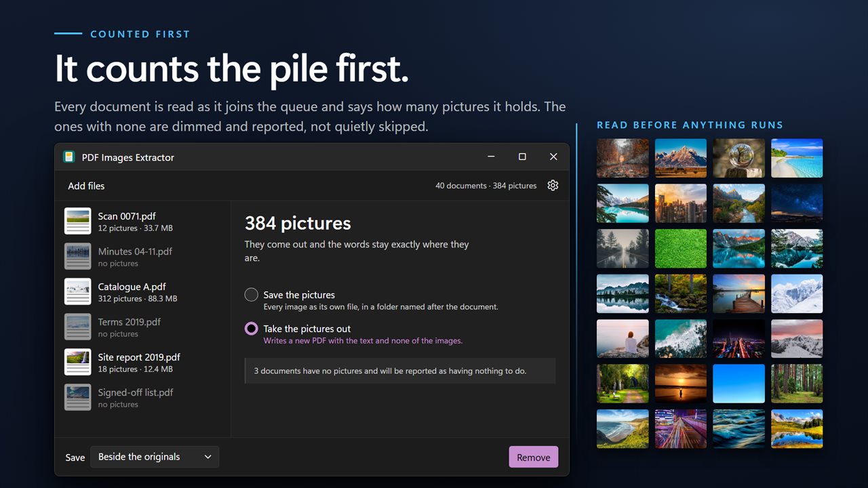Open the snowy mountain peaks thumbnail

(x=797, y=293)
